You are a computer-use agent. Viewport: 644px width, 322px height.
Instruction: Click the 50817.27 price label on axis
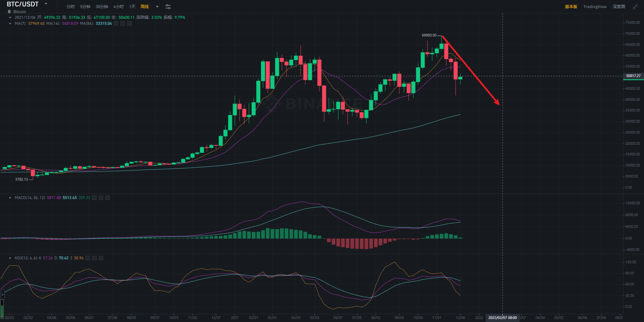(x=633, y=76)
